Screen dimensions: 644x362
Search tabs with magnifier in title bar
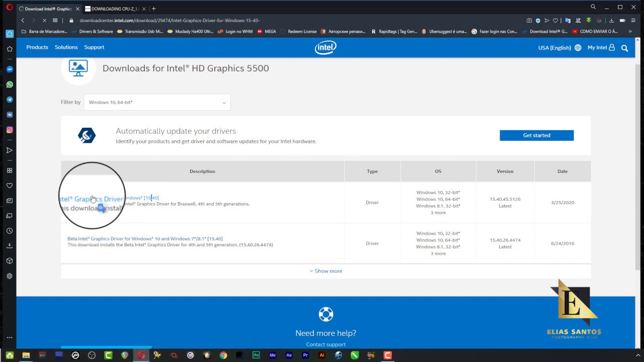pos(593,7)
